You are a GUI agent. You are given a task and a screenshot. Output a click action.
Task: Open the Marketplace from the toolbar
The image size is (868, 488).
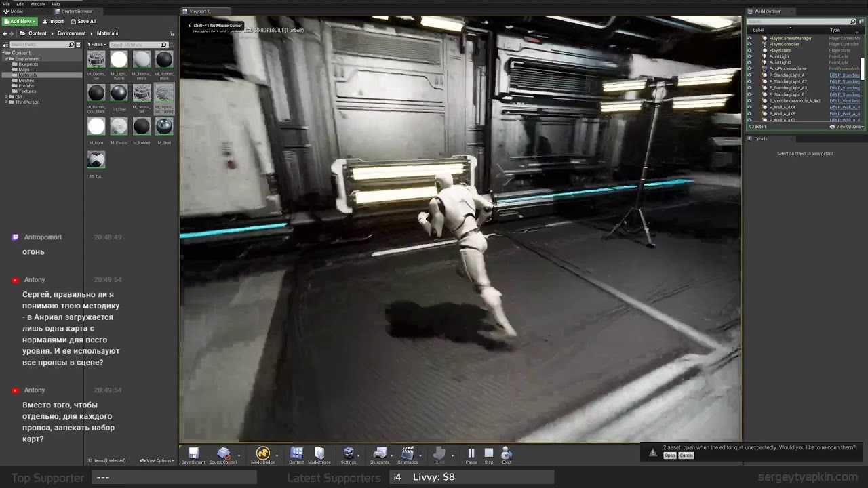(319, 455)
